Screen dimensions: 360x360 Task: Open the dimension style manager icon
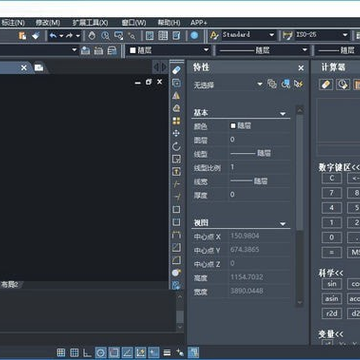(x=287, y=35)
